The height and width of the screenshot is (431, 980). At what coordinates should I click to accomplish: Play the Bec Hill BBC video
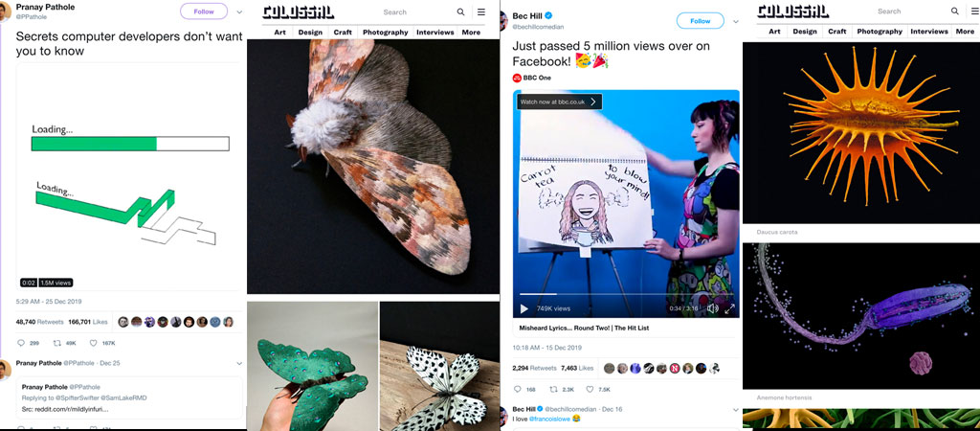pyautogui.click(x=523, y=308)
